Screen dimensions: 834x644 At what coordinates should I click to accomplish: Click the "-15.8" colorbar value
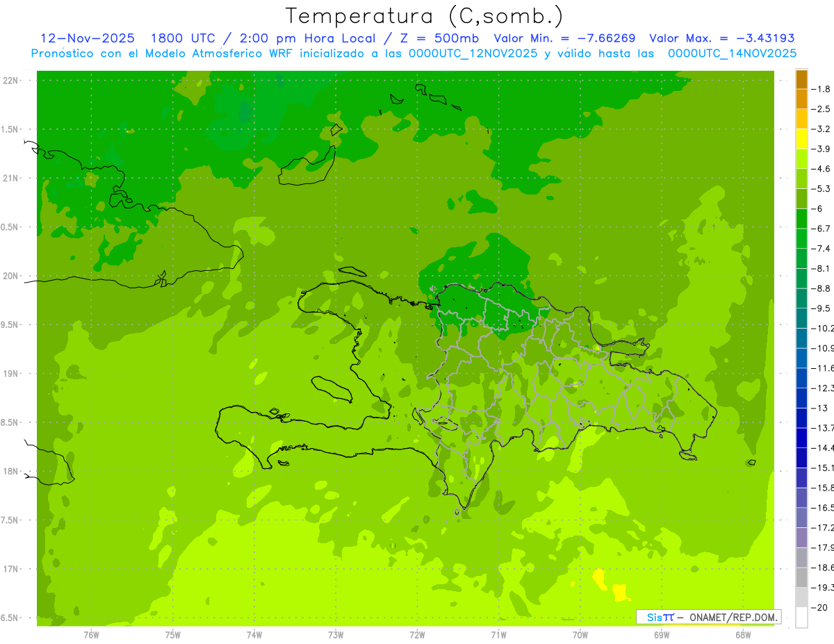822,488
